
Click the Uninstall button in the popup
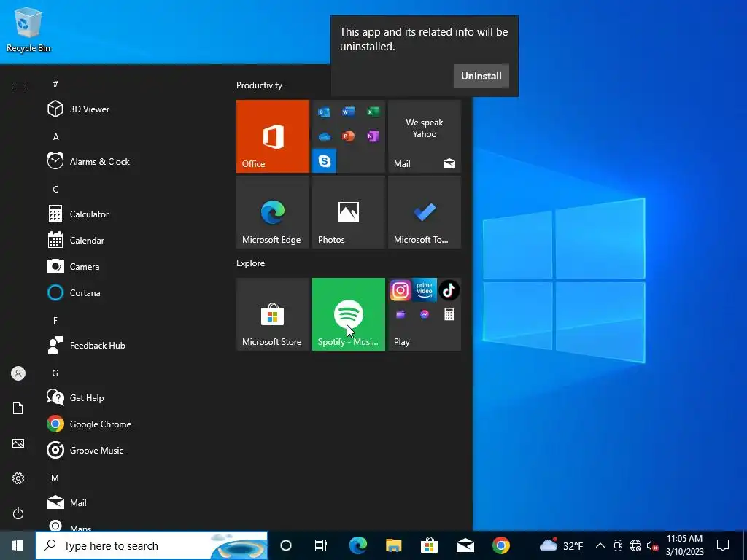(x=481, y=76)
